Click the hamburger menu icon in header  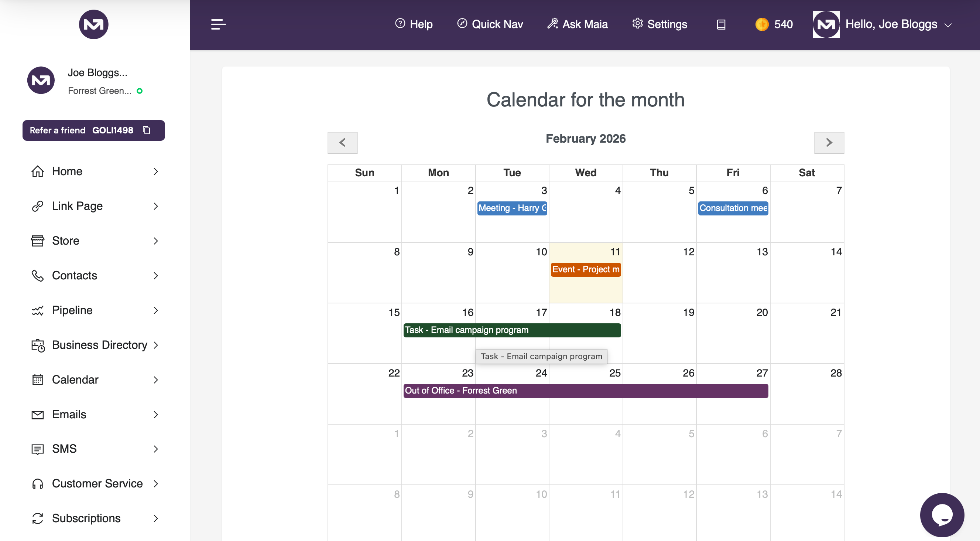point(218,24)
